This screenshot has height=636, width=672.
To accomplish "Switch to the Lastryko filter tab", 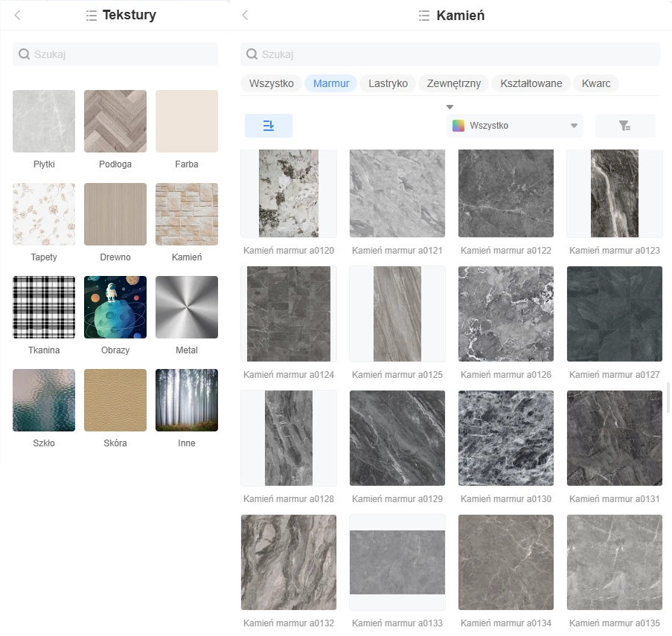I will [x=388, y=83].
